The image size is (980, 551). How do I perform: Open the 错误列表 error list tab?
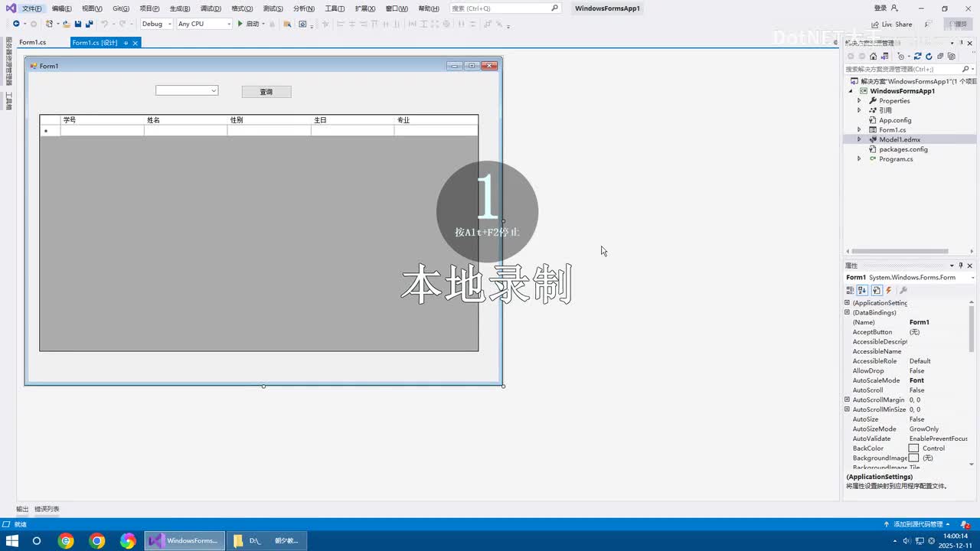[47, 509]
